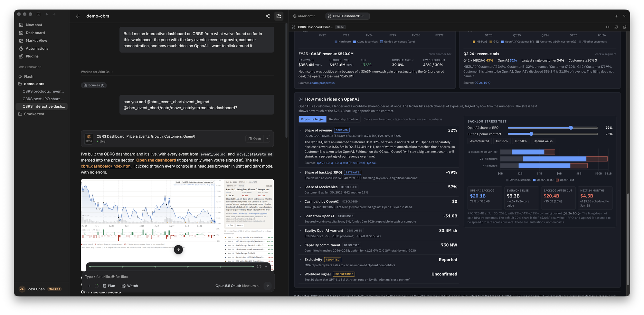Click the send arrow button in composer
This screenshot has height=315, width=644.
click(267, 286)
